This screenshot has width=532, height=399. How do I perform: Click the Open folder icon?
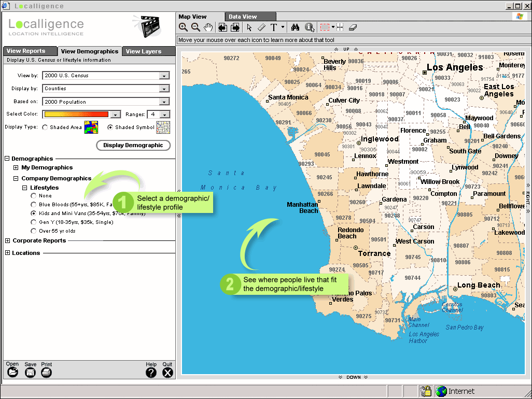click(12, 372)
